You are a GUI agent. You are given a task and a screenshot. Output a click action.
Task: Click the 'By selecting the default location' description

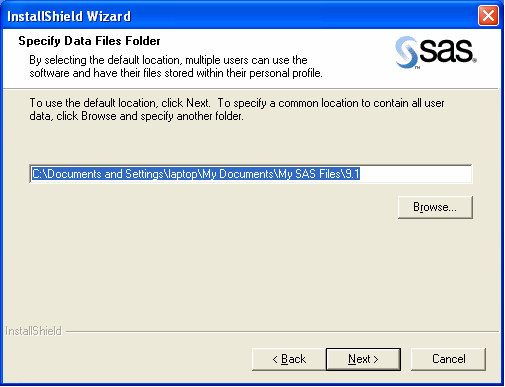(176, 66)
